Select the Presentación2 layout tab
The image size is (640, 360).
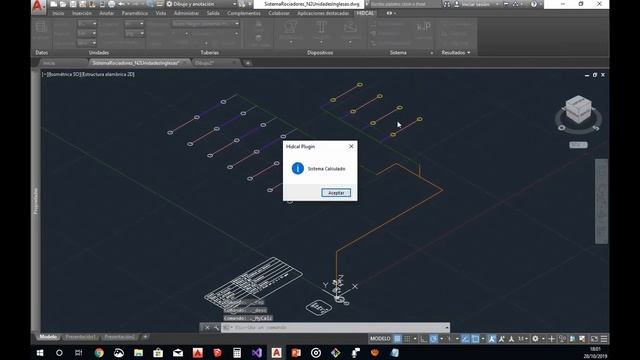119,337
